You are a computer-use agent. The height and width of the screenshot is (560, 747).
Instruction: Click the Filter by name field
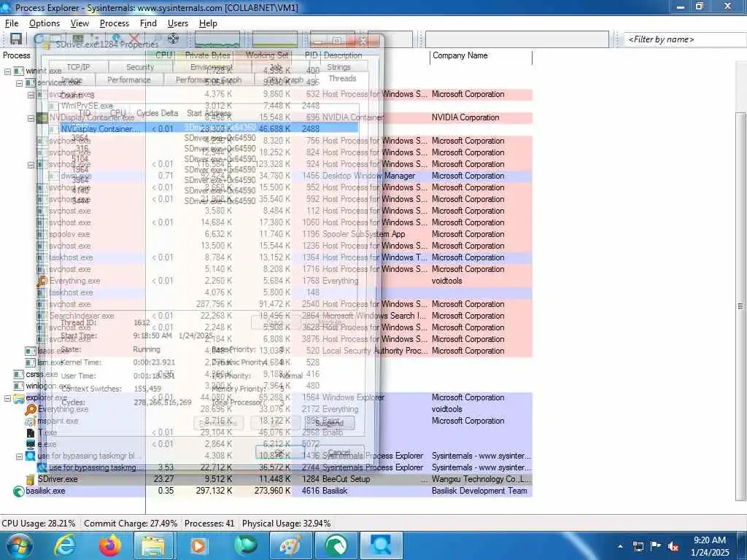pyautogui.click(x=685, y=39)
